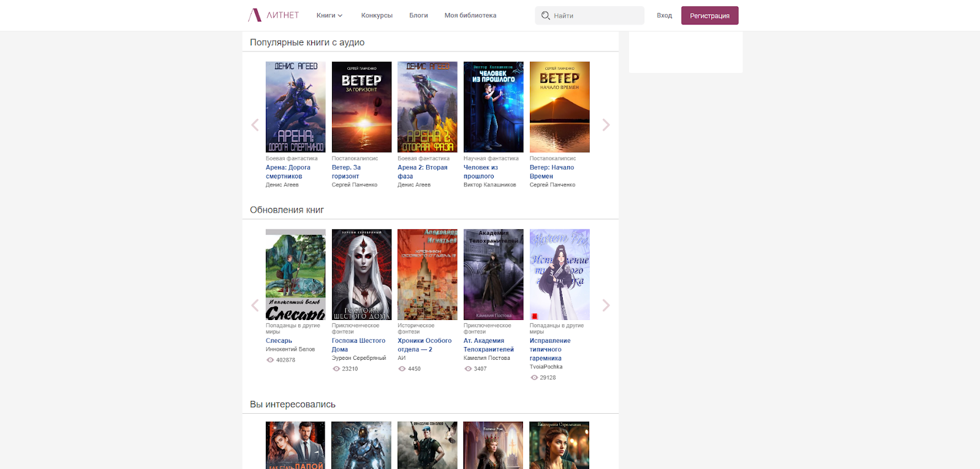Open title link Госпожа Шестого Дома
The width and height of the screenshot is (980, 469).
359,345
